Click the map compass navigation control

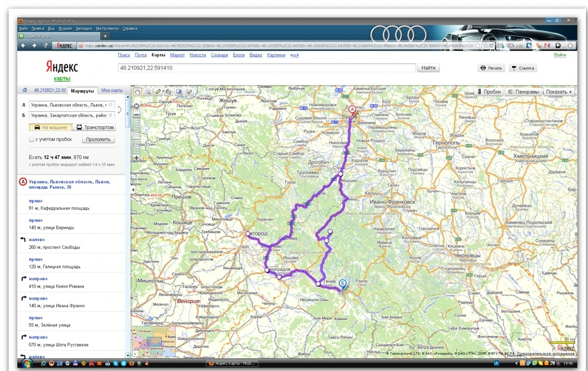pos(137,106)
